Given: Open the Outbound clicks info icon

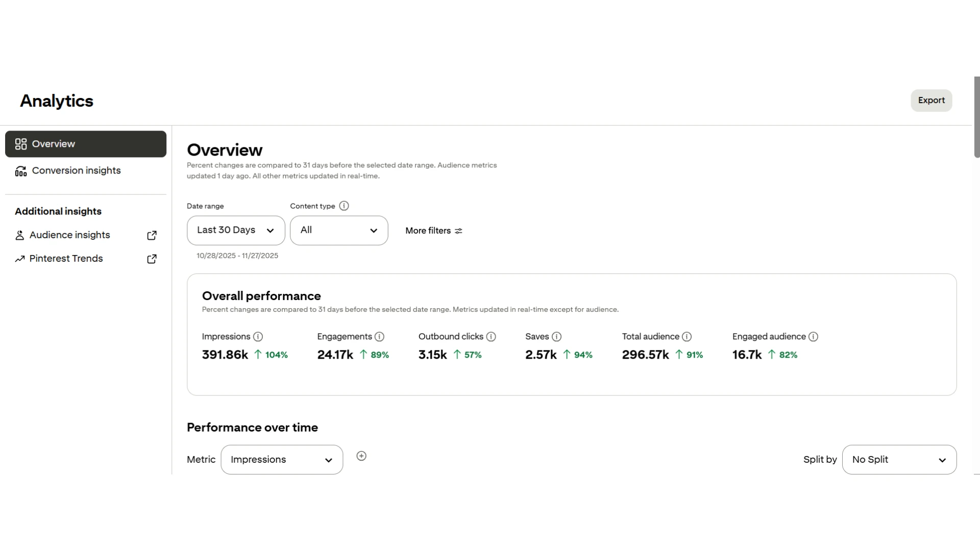Looking at the screenshot, I should 491,337.
